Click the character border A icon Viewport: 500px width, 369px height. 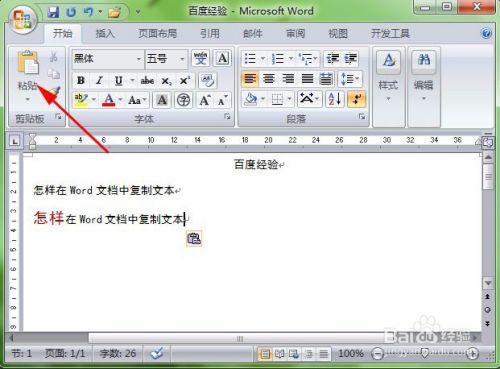point(222,59)
